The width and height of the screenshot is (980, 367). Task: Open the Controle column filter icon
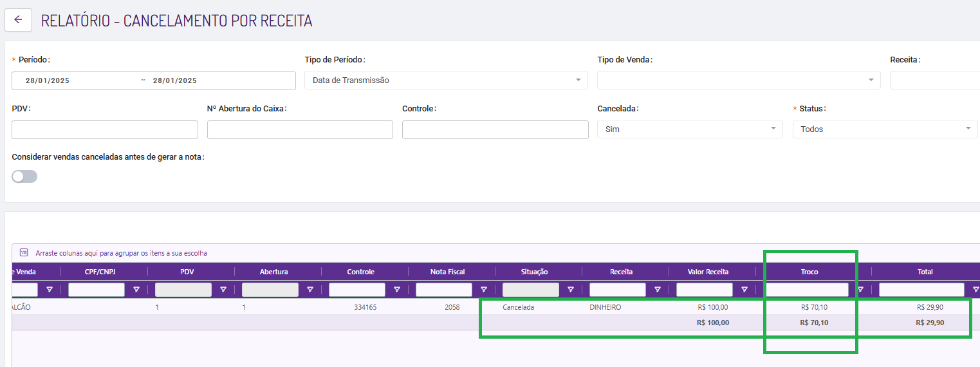(397, 290)
